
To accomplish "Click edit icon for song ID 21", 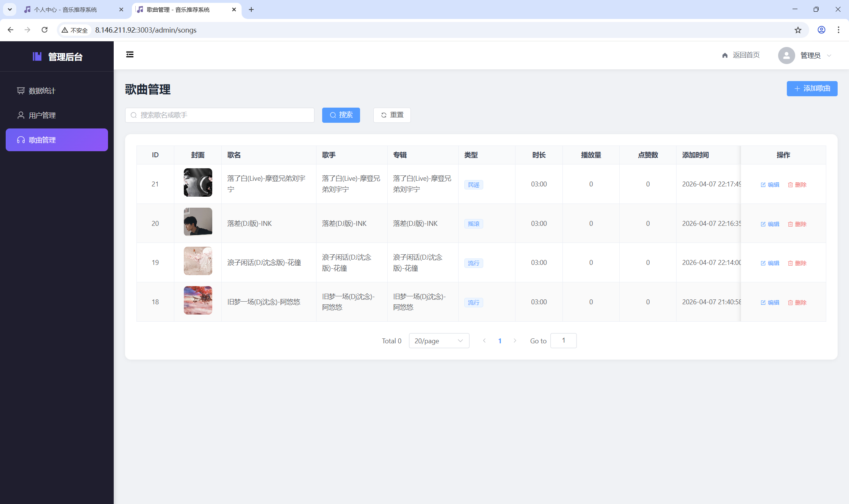I will (763, 185).
